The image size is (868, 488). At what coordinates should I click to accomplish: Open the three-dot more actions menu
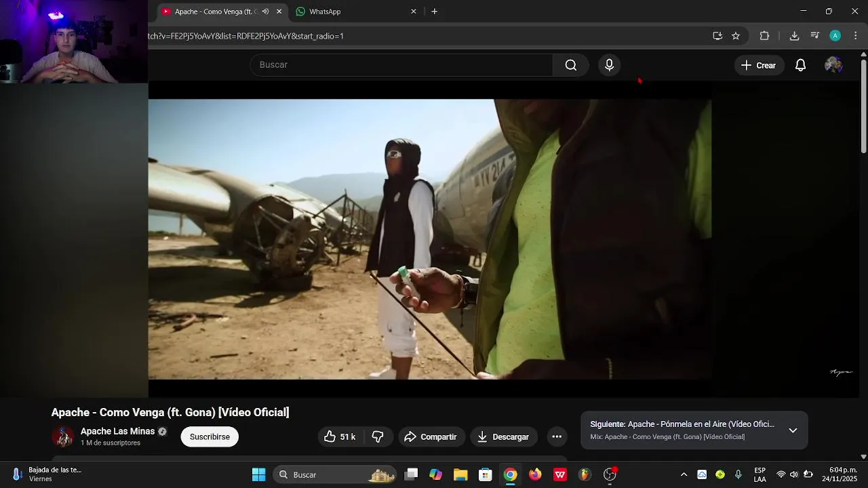pyautogui.click(x=557, y=437)
